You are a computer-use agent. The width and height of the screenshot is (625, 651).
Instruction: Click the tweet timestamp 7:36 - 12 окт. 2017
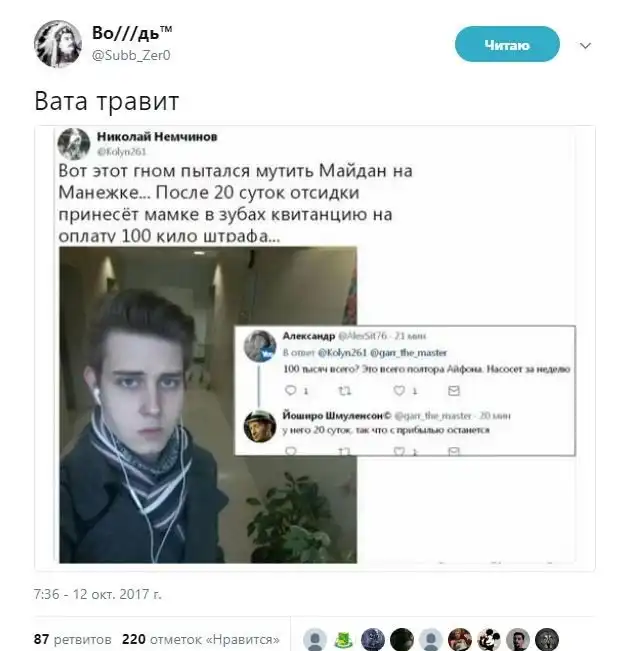[98, 594]
